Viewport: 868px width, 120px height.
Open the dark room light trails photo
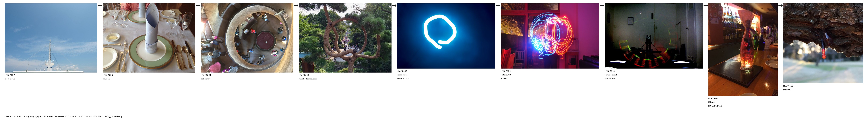pos(653,36)
